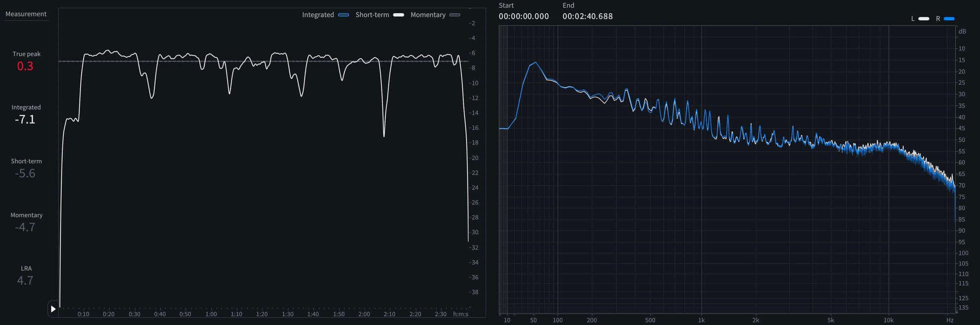
Task: Toggle the Short-term loudness legend swatch
Action: (x=399, y=15)
